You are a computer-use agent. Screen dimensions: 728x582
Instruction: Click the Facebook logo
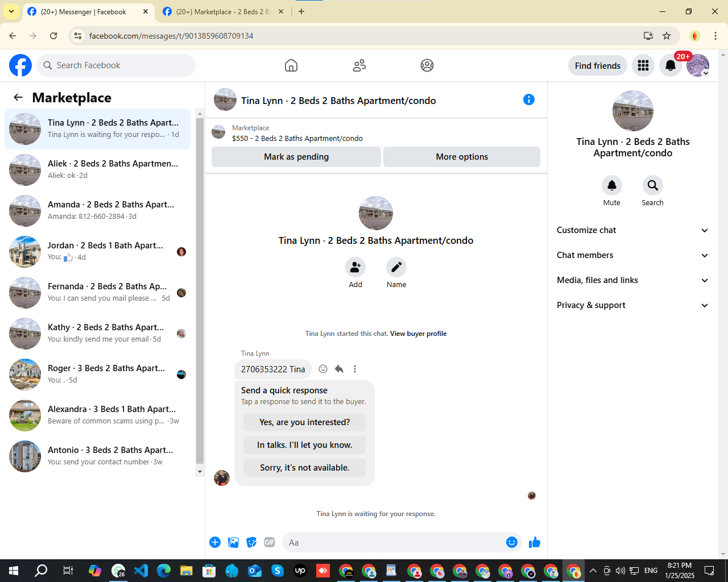pyautogui.click(x=20, y=65)
